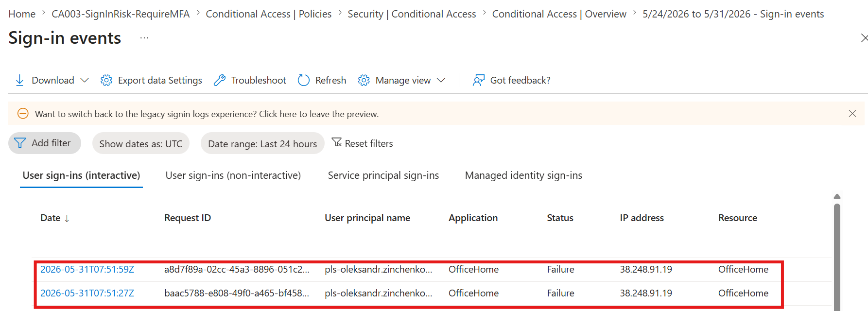Click request ID baac5788-e808-49f0-a465-bf458...
This screenshot has width=868, height=311.
(237, 293)
